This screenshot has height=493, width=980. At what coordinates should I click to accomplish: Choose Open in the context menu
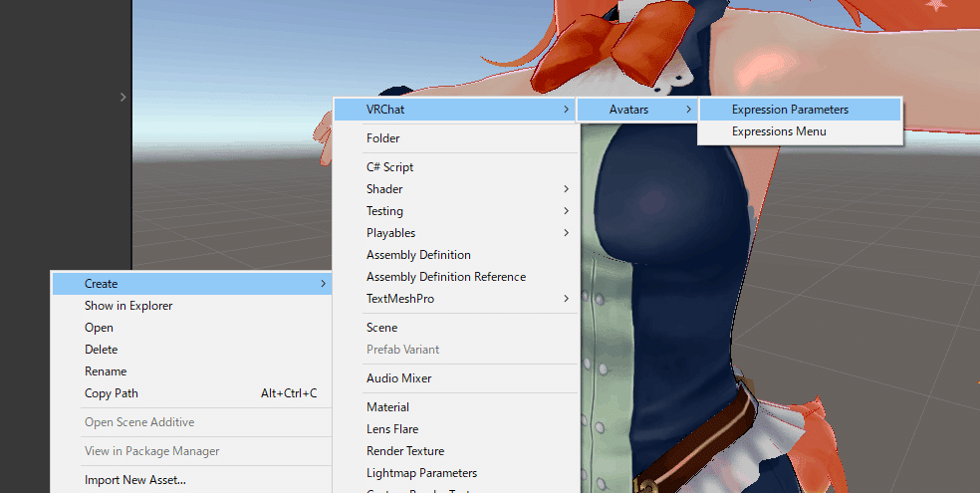click(191, 328)
